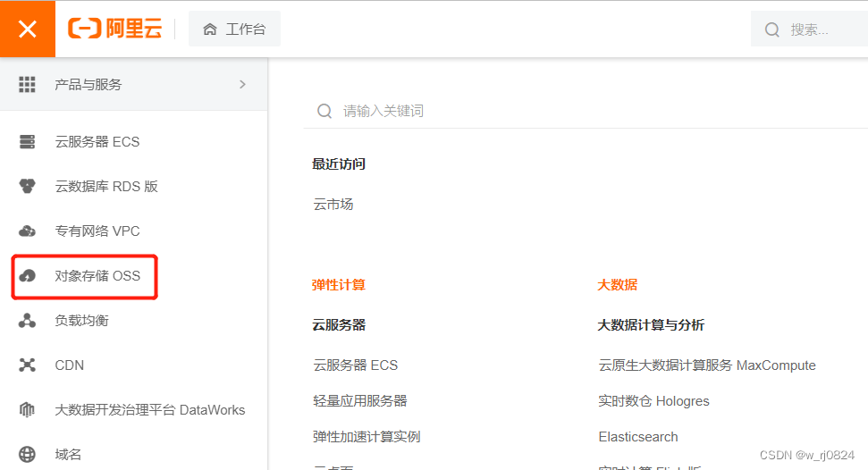This screenshot has width=868, height=470.
Task: Click the Alibaba Cloud logo
Action: [x=114, y=29]
